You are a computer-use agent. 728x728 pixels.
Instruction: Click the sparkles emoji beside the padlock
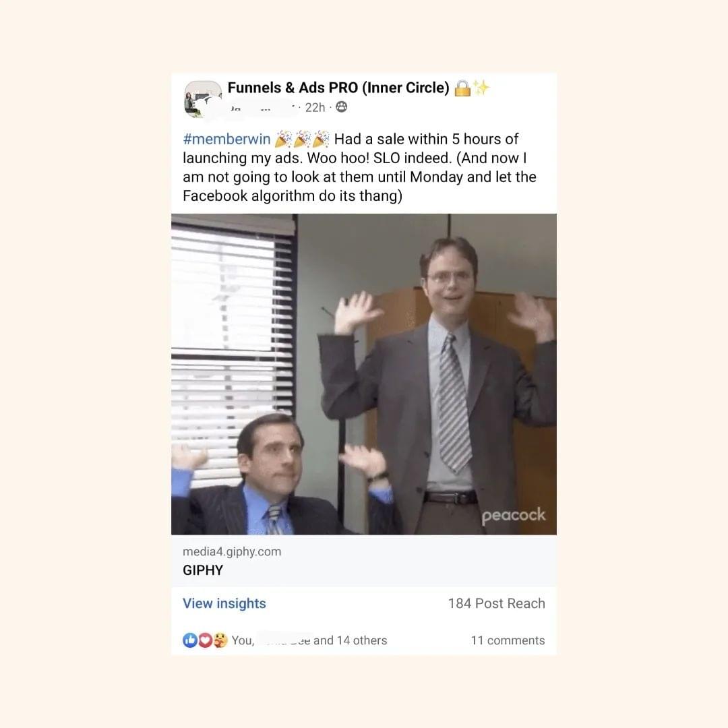(481, 87)
